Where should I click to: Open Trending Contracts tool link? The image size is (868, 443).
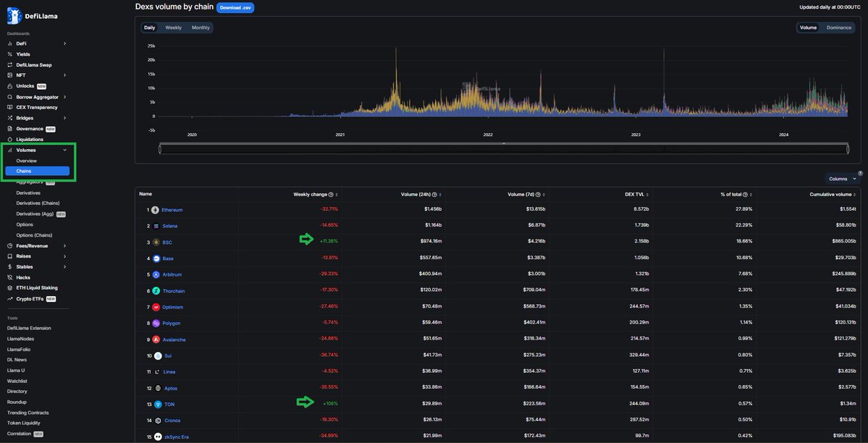click(28, 413)
